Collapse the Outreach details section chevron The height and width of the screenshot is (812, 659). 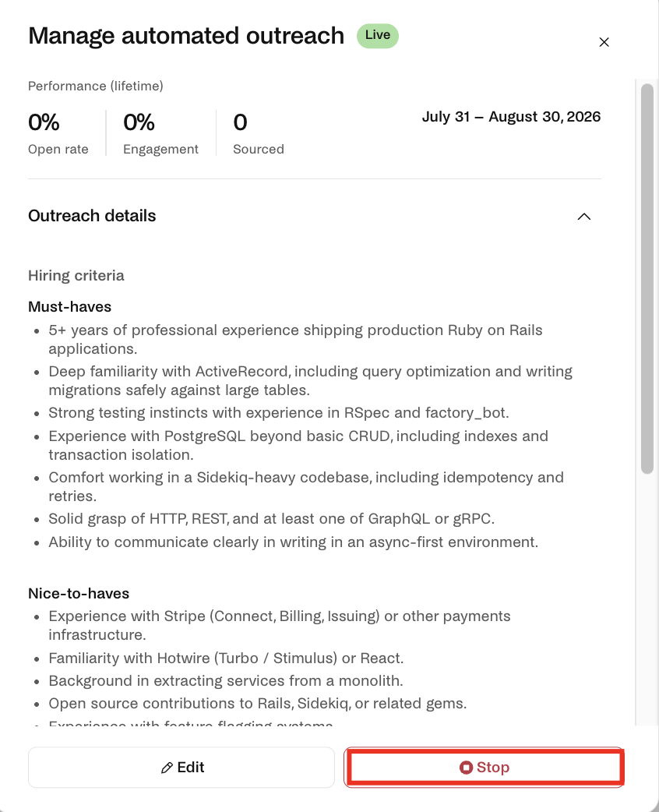(x=584, y=216)
